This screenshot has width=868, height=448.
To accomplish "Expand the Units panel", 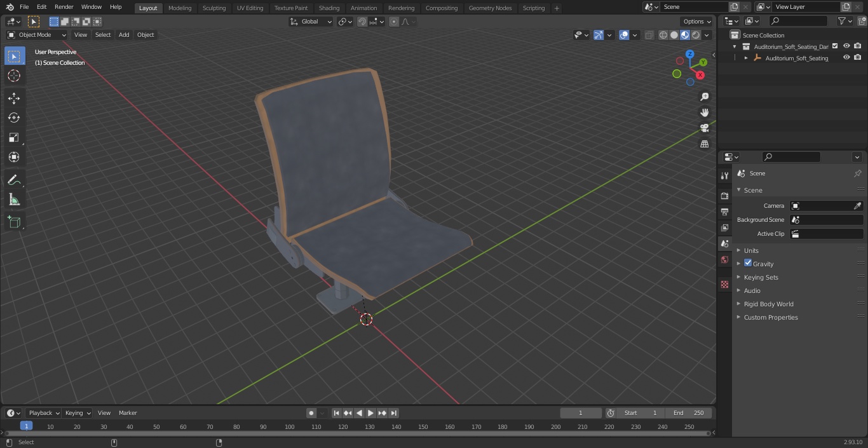I will pyautogui.click(x=751, y=250).
